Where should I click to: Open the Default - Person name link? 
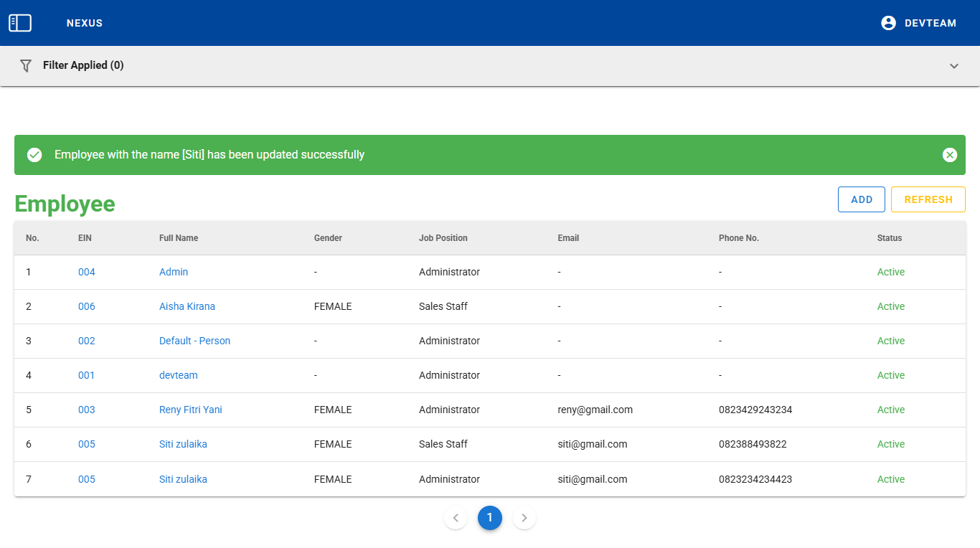tap(194, 341)
